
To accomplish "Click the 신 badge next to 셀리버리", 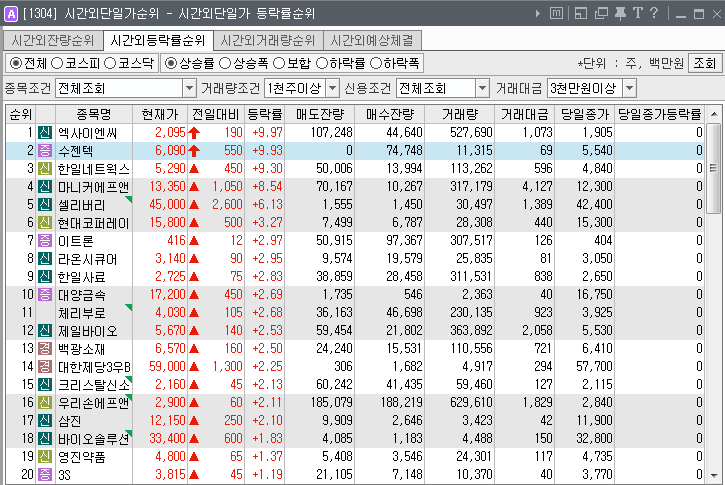I will tap(45, 204).
